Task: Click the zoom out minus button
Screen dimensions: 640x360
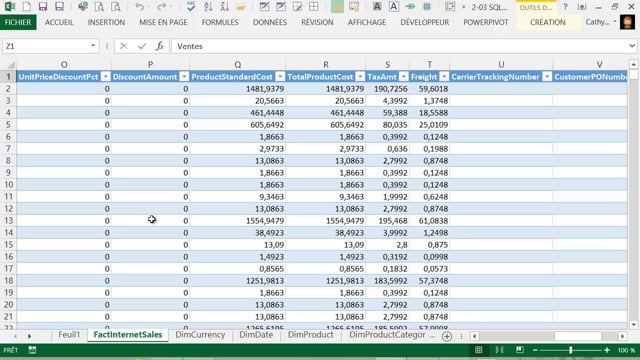Action: point(535,350)
